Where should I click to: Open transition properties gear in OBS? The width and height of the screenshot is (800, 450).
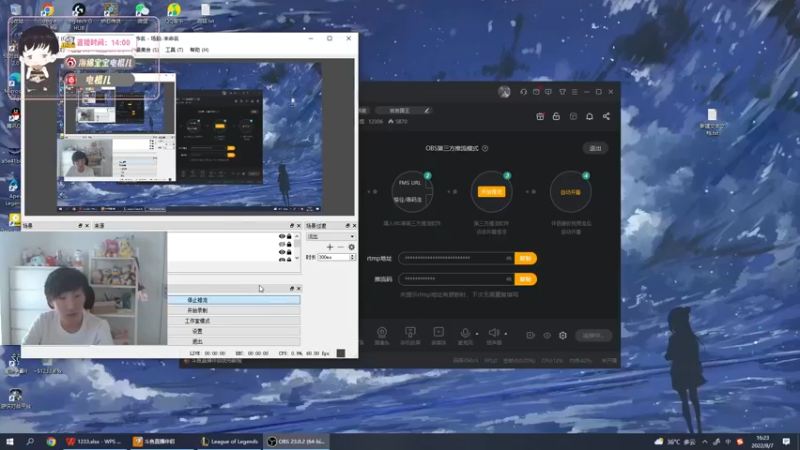point(352,247)
